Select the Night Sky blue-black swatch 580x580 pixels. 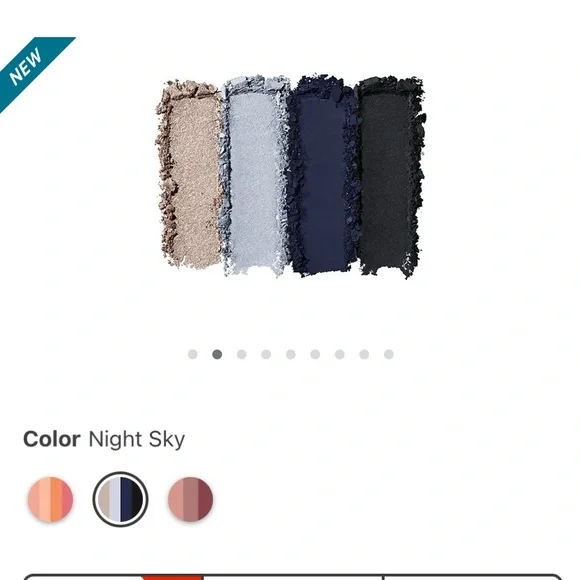pyautogui.click(x=121, y=499)
